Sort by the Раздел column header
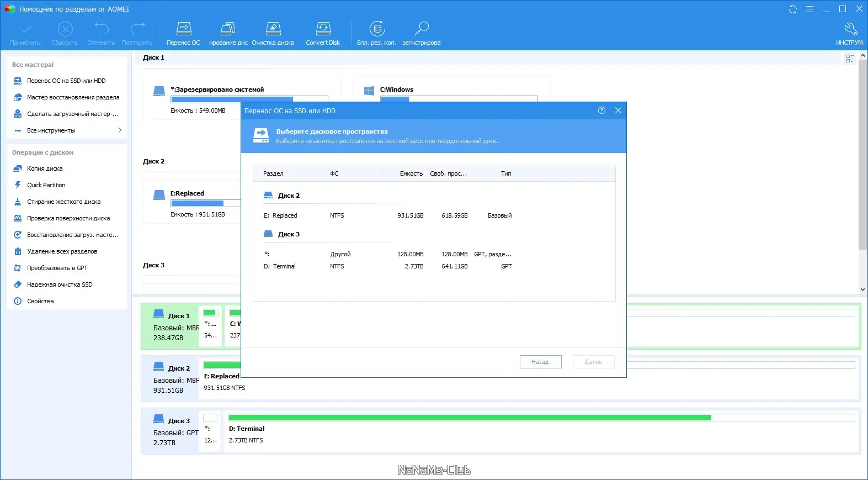Screen dimensions: 868x480 273,173
